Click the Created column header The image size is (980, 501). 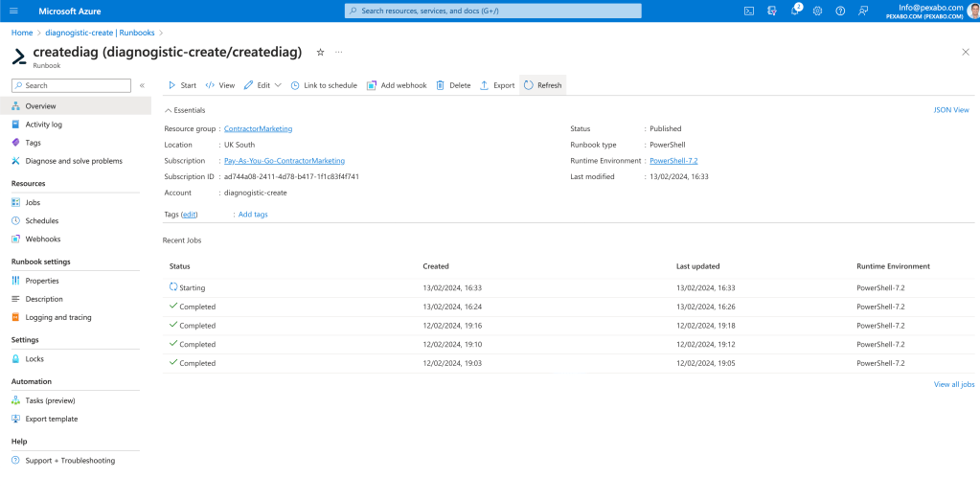click(x=436, y=266)
